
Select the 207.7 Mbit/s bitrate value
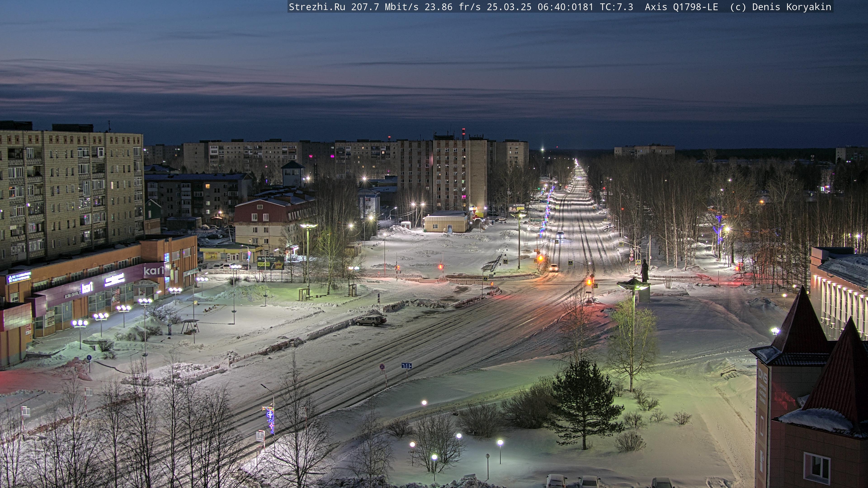click(x=385, y=7)
